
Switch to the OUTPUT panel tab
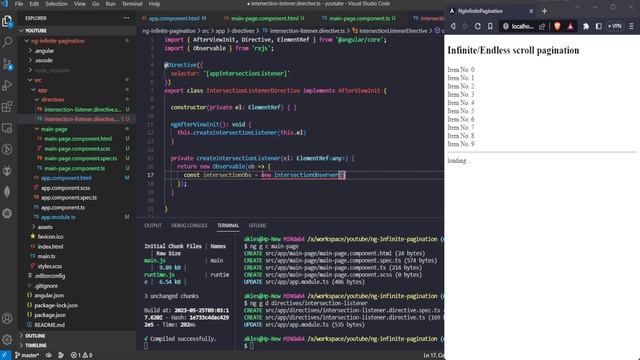pyautogui.click(x=153, y=225)
